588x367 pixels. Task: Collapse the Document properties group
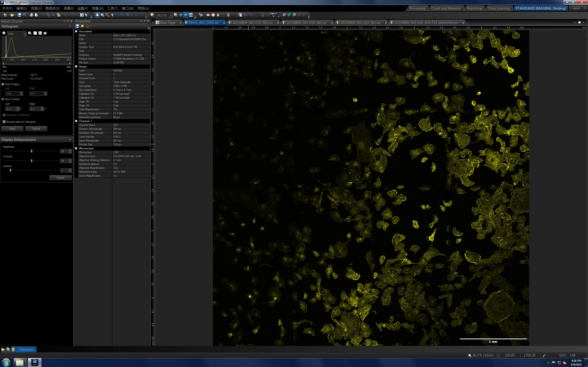[76, 31]
